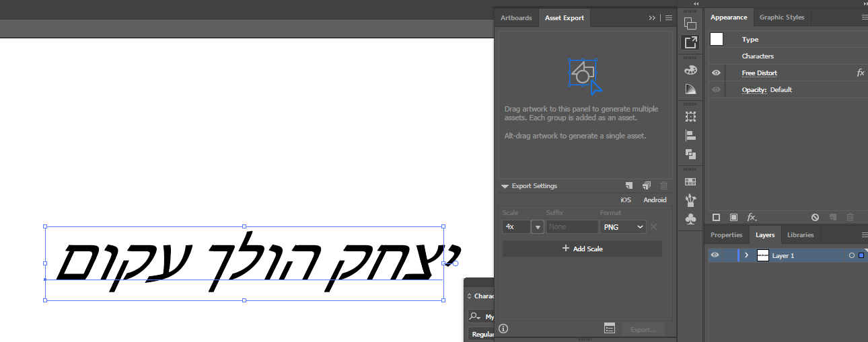Click Layer 1 target circle icon
This screenshot has height=342, width=868.
[x=852, y=255]
